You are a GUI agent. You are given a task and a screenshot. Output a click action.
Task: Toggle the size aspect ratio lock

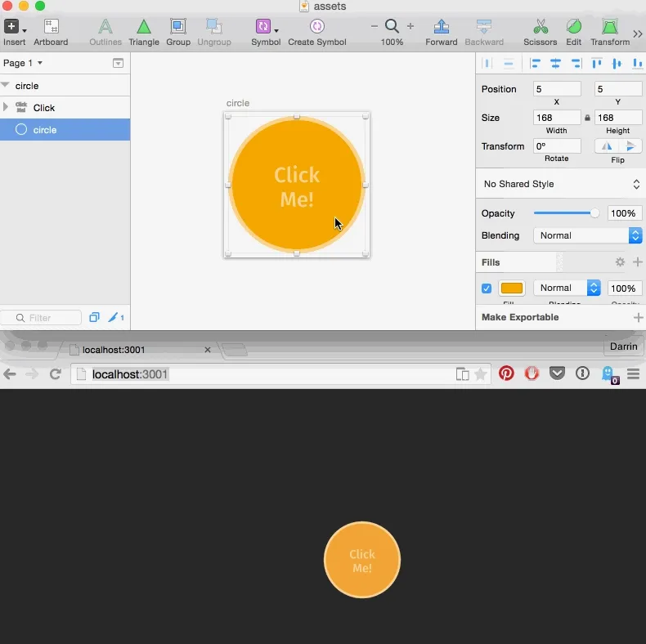pos(587,119)
